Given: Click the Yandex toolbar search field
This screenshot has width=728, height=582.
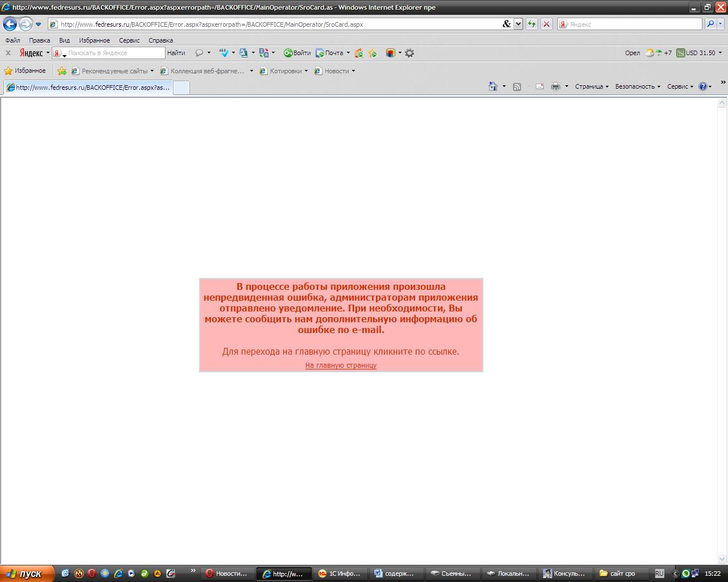Looking at the screenshot, I should [115, 53].
